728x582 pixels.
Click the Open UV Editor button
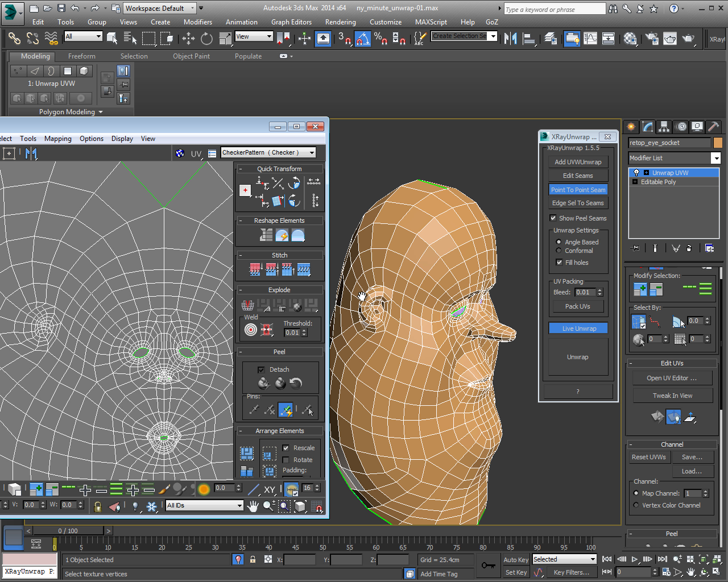672,378
